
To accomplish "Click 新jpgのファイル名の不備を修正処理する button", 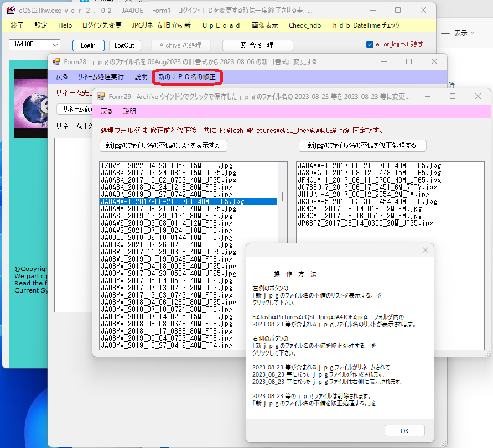I will pyautogui.click(x=362, y=145).
